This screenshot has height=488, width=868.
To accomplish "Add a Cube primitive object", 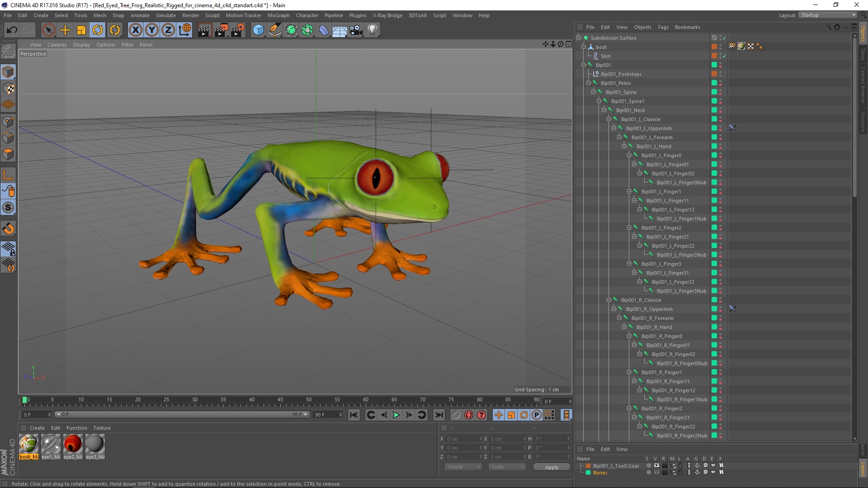I will (258, 30).
